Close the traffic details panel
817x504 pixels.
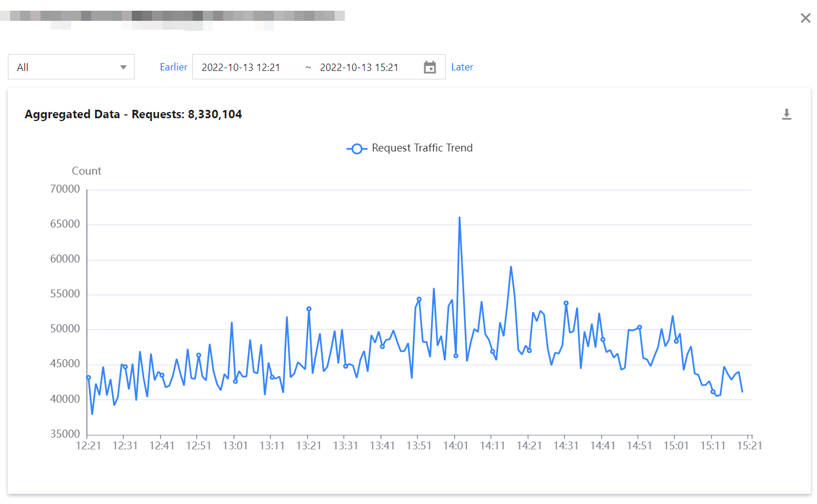pyautogui.click(x=805, y=18)
